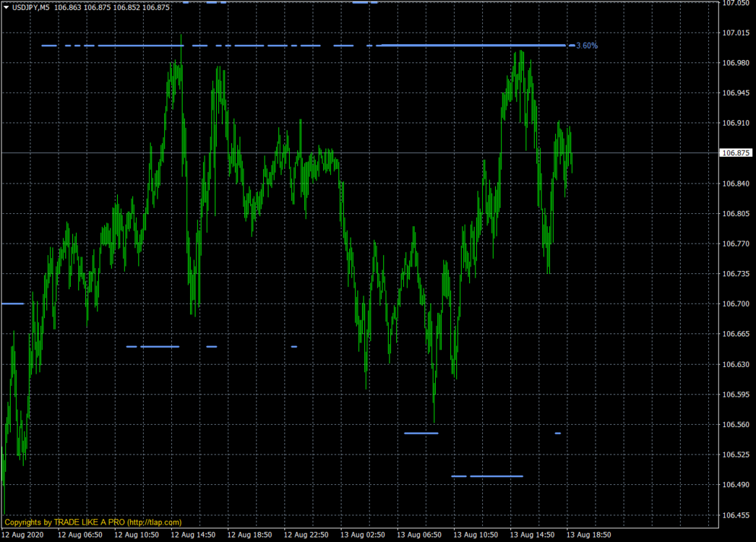
Task: Click the 12 Aug 22:50 time label
Action: click(x=306, y=535)
